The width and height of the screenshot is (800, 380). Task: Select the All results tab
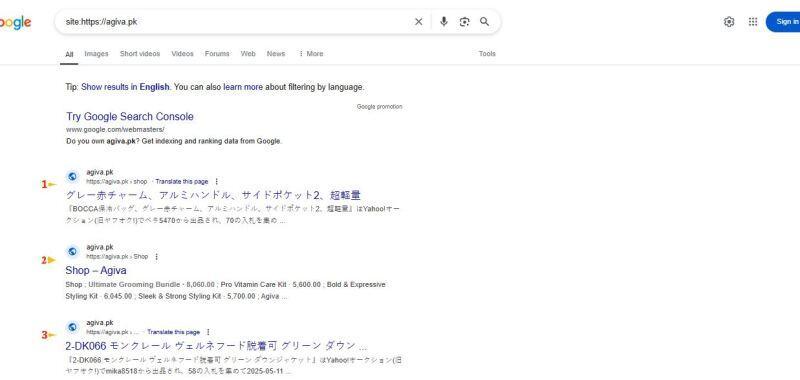pyautogui.click(x=69, y=54)
